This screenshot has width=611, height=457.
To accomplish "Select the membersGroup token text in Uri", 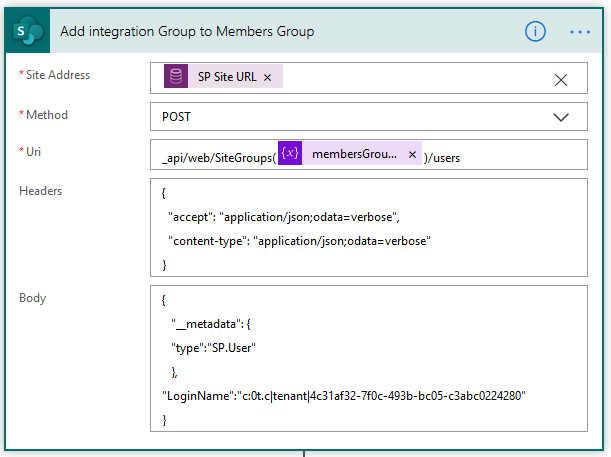I will (353, 155).
